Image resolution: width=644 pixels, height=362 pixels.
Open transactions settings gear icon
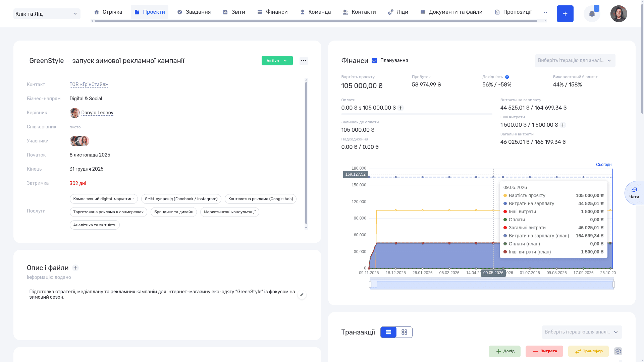point(618,351)
